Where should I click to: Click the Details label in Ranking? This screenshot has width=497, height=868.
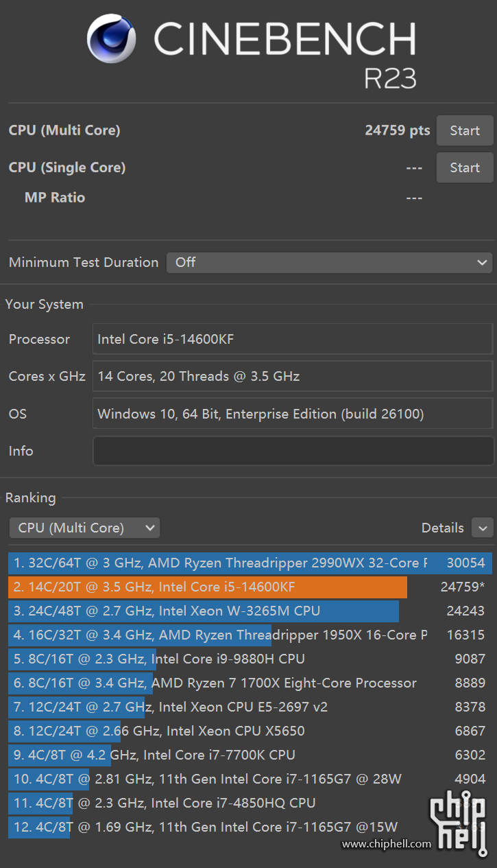click(x=443, y=528)
